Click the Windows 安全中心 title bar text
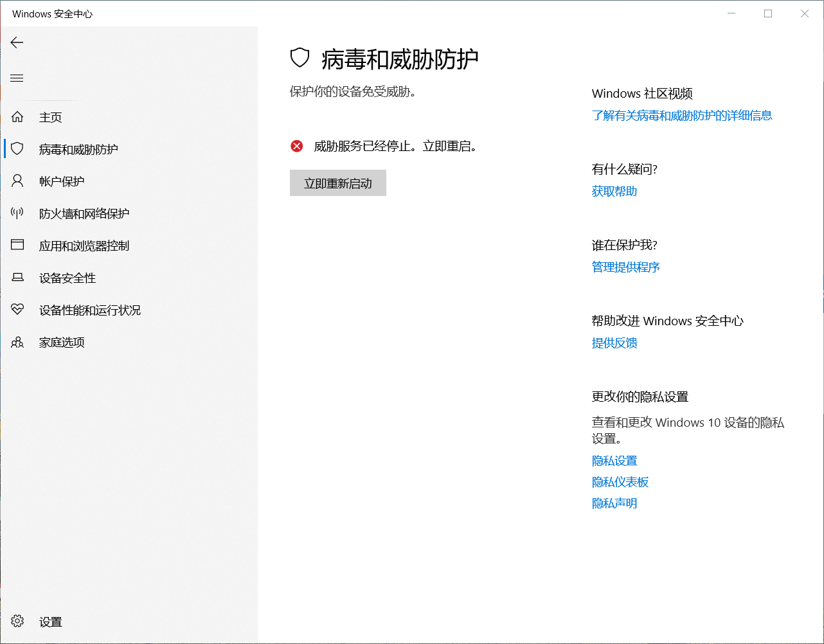This screenshot has height=644, width=824. click(53, 13)
